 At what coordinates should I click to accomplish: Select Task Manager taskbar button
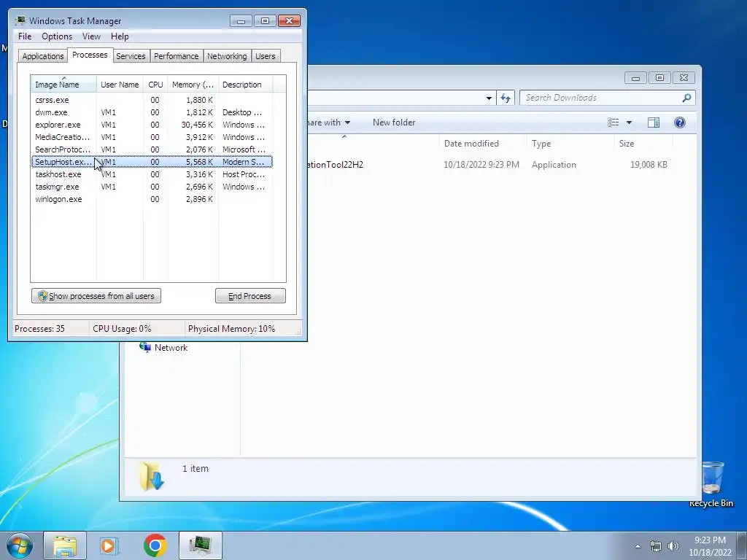coord(201,545)
